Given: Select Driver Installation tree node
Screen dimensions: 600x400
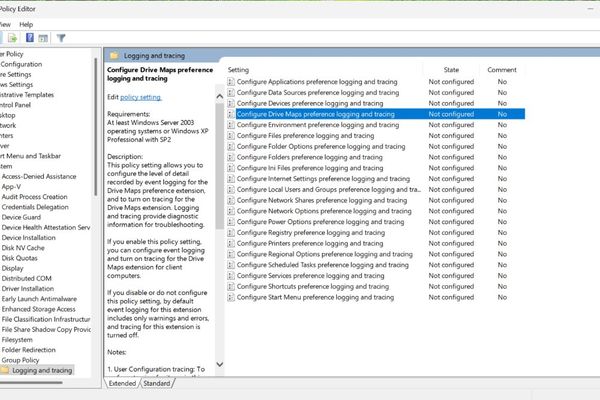Looking at the screenshot, I should point(28,289).
